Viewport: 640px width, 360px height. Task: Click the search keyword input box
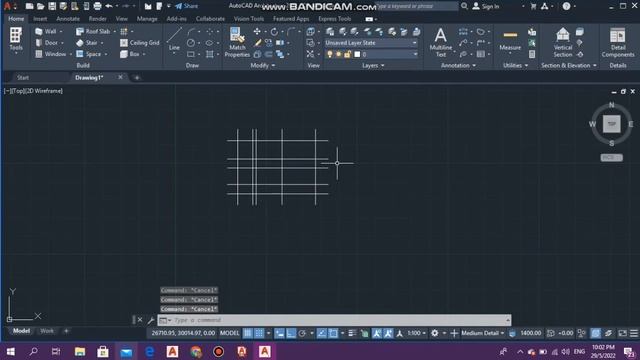[x=416, y=6]
